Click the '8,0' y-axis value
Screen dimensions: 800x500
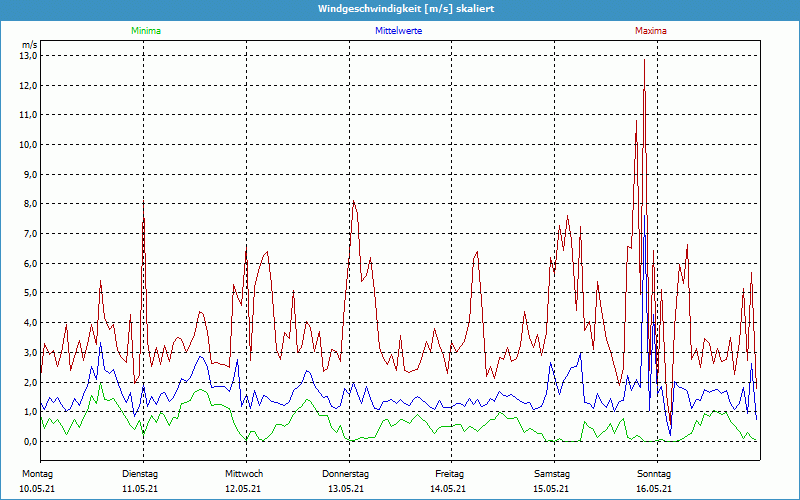pos(30,204)
